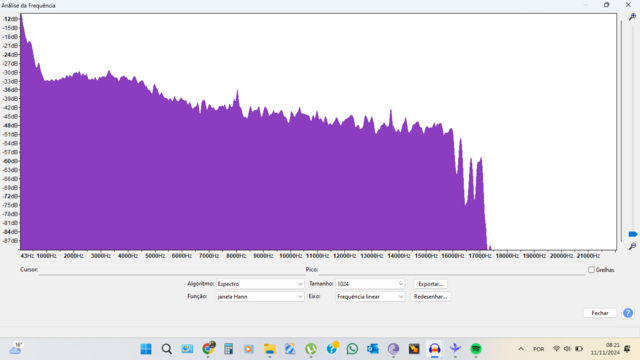Click the battery status tray icon
The width and height of the screenshot is (640, 360).
579,349
